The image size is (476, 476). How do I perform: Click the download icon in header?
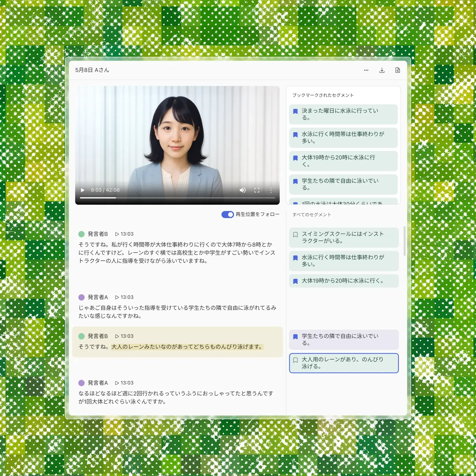click(382, 70)
